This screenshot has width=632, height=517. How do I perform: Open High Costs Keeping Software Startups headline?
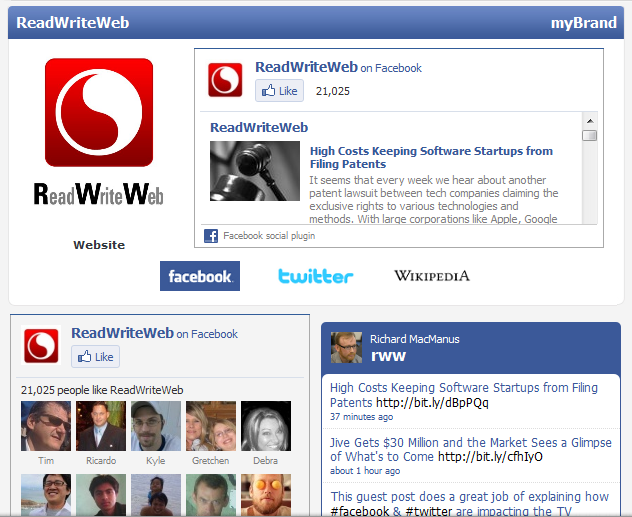(431, 158)
